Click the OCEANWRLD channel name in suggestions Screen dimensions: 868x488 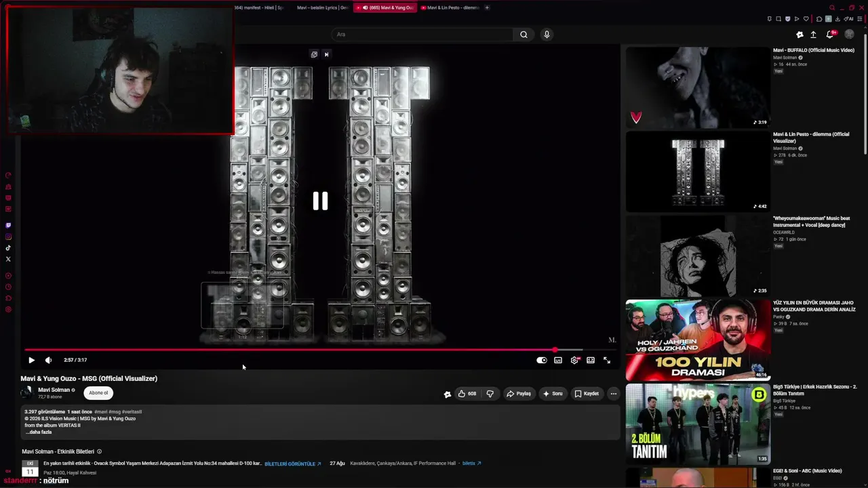tap(784, 232)
